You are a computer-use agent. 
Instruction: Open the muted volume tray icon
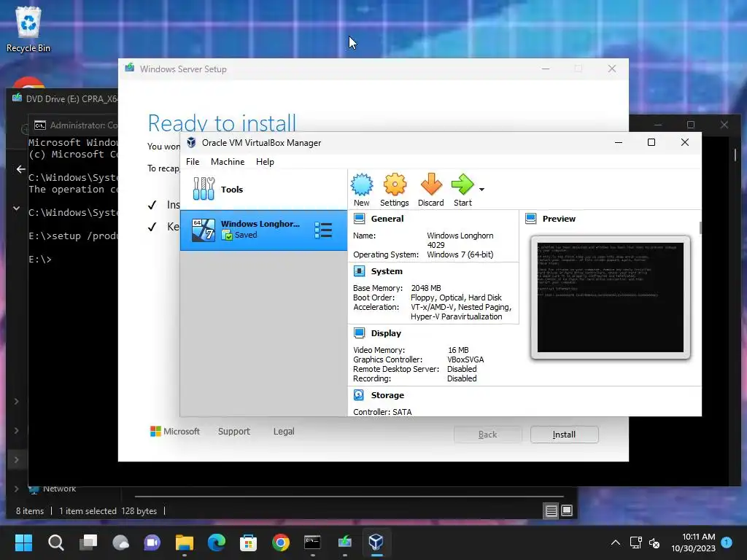click(654, 542)
